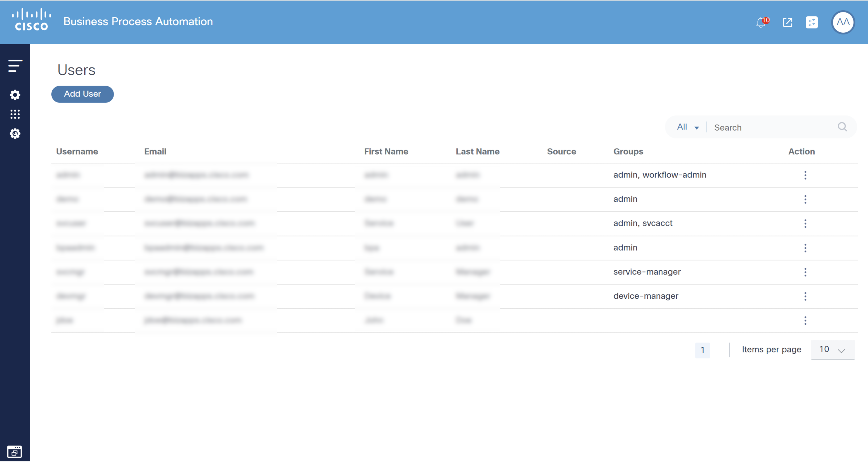Expand the sidebar hamburger menu
The height and width of the screenshot is (462, 868).
point(15,66)
